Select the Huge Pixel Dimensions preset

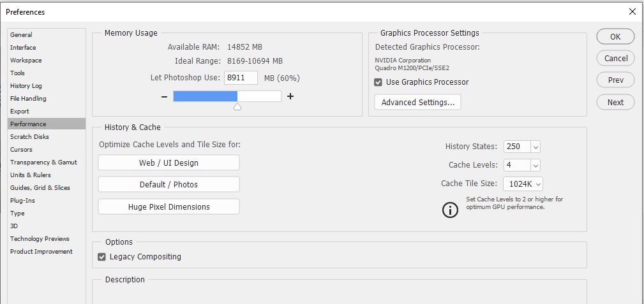pos(168,206)
